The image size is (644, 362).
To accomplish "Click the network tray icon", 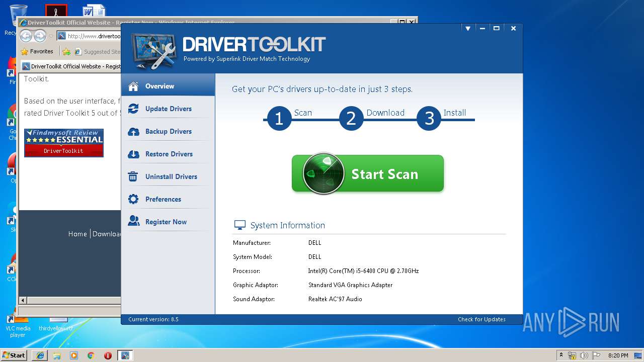I will (572, 356).
